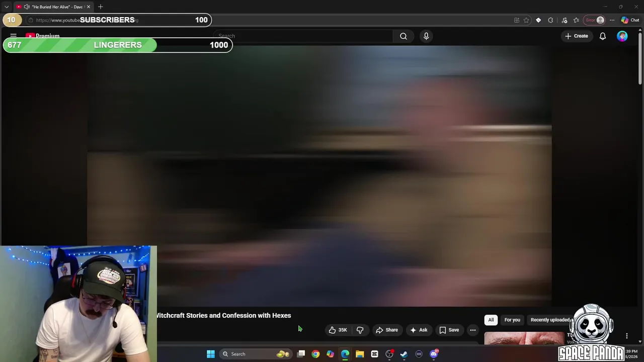
Task: Open Copilot Chat in Edge
Action: (x=630, y=20)
